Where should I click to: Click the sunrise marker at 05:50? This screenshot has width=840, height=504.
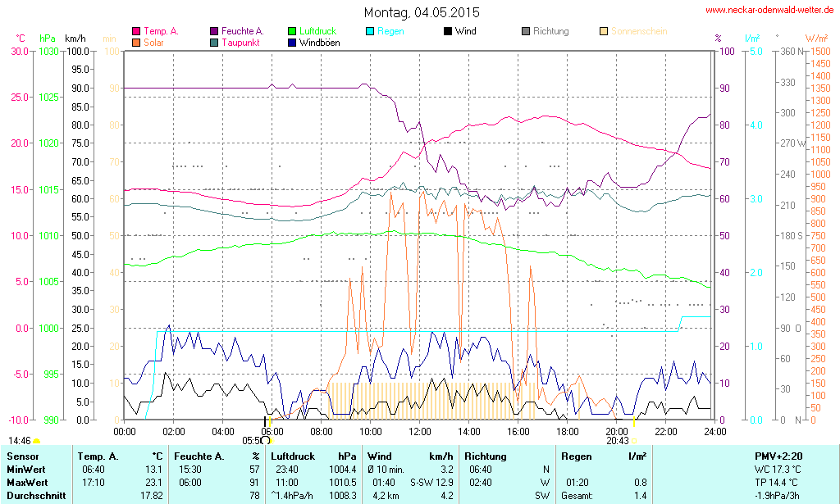[266, 440]
